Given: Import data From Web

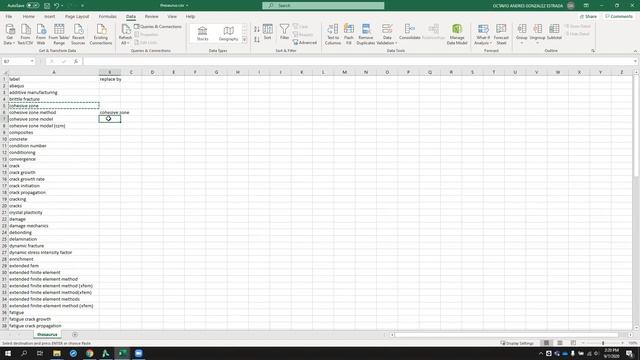Looking at the screenshot, I should pyautogui.click(x=41, y=34).
